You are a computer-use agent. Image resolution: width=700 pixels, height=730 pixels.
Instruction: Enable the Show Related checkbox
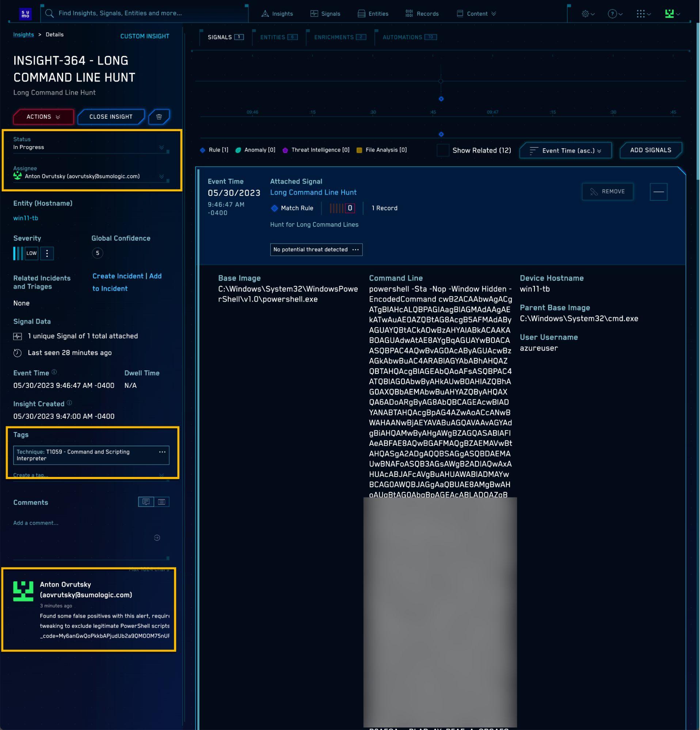pyautogui.click(x=442, y=150)
